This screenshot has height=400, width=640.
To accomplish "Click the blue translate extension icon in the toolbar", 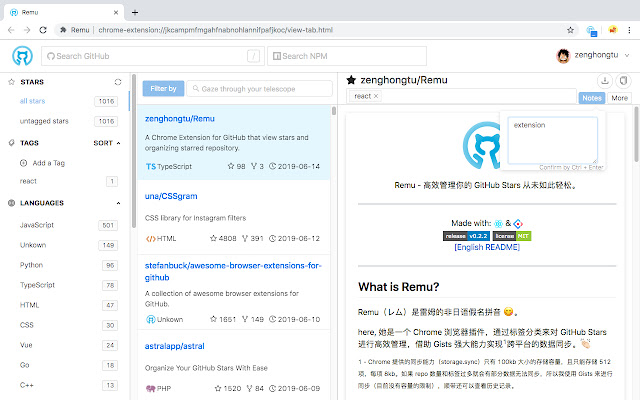I will coord(591,31).
